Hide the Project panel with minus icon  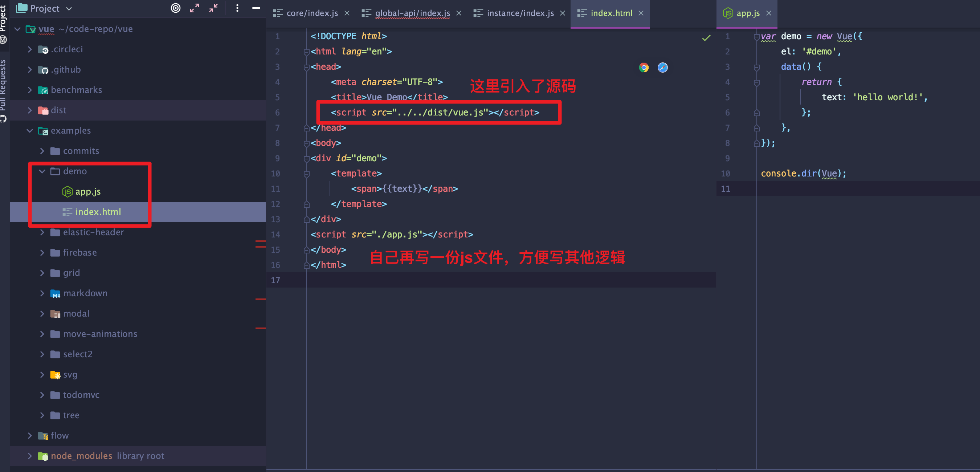[256, 8]
